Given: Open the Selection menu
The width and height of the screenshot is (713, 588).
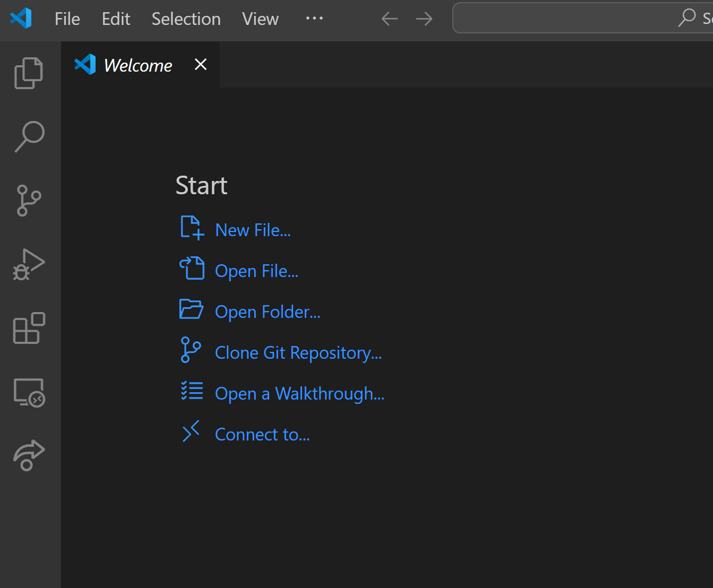Looking at the screenshot, I should tap(186, 19).
